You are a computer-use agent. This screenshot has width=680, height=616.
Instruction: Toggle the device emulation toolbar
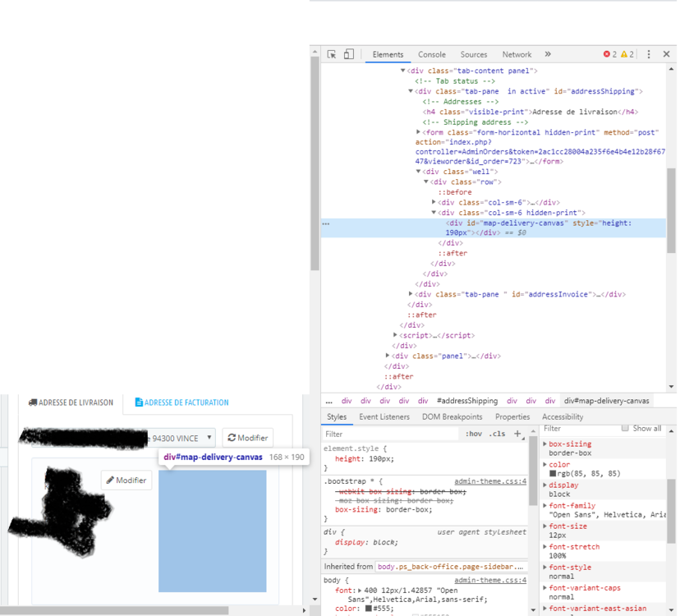[x=348, y=53]
